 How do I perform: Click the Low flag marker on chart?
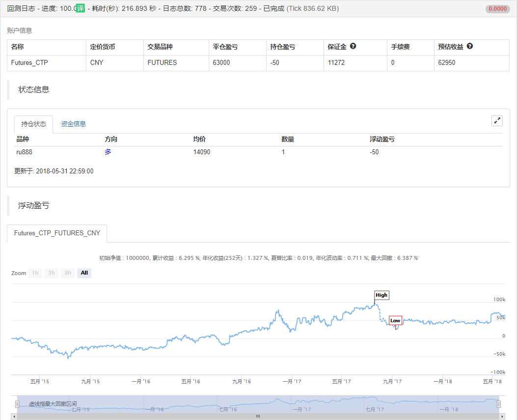coord(395,321)
